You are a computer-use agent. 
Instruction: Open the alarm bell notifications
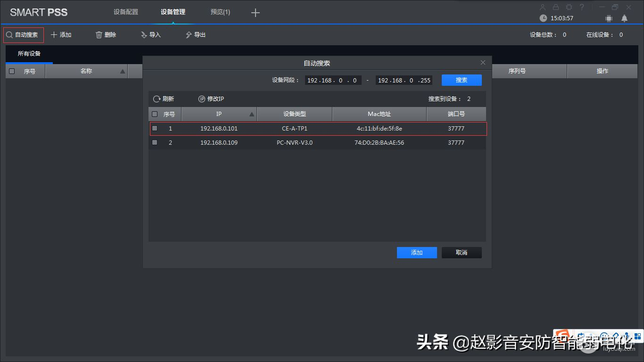coord(624,18)
